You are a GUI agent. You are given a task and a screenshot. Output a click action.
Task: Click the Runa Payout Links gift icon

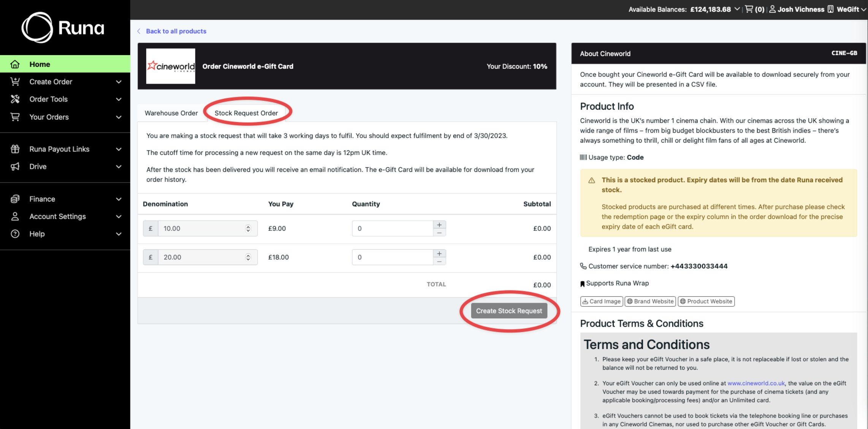point(15,149)
